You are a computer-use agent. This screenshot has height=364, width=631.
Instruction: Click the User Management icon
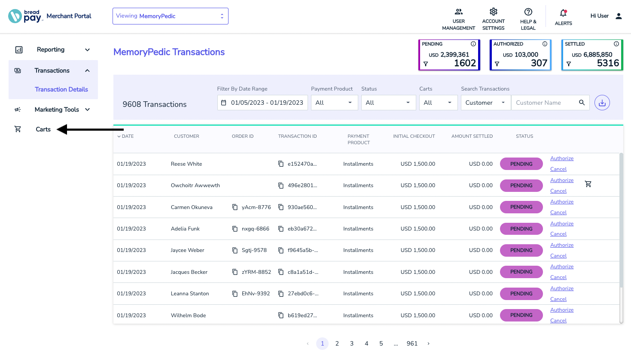(458, 12)
